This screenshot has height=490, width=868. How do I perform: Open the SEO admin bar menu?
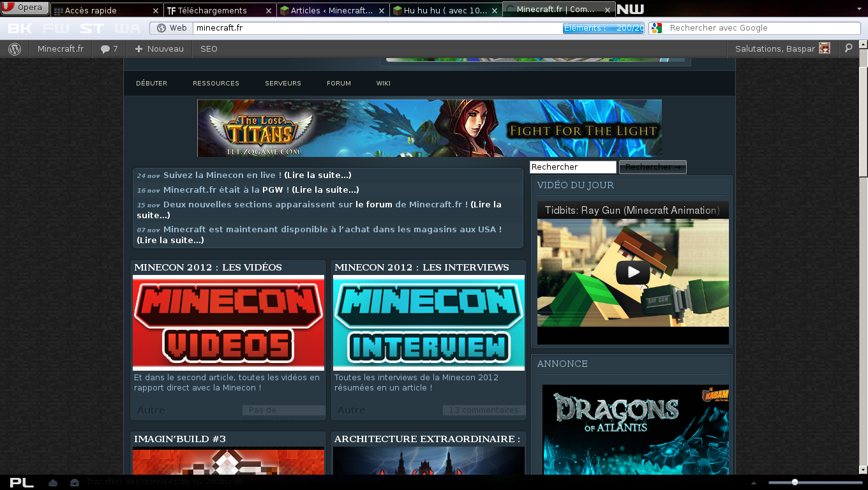tap(209, 49)
